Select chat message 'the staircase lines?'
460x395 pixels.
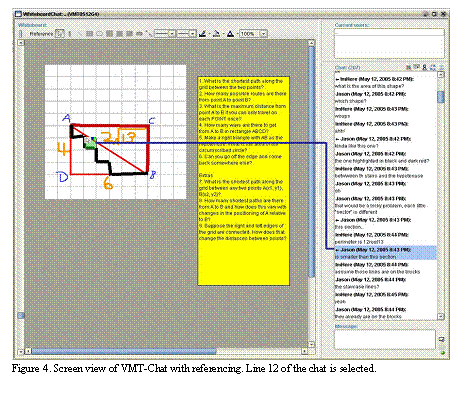[357, 287]
